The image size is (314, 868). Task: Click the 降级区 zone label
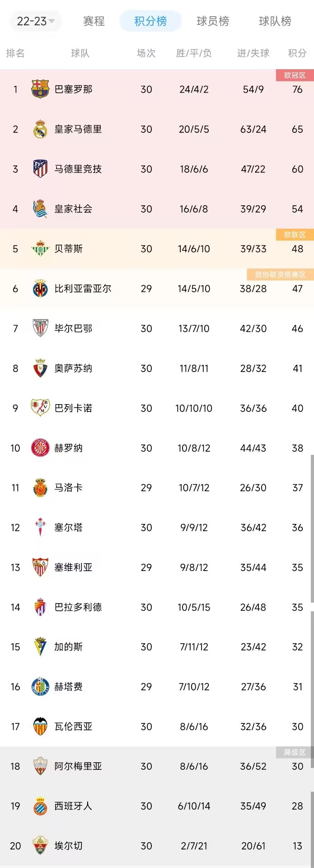click(295, 752)
